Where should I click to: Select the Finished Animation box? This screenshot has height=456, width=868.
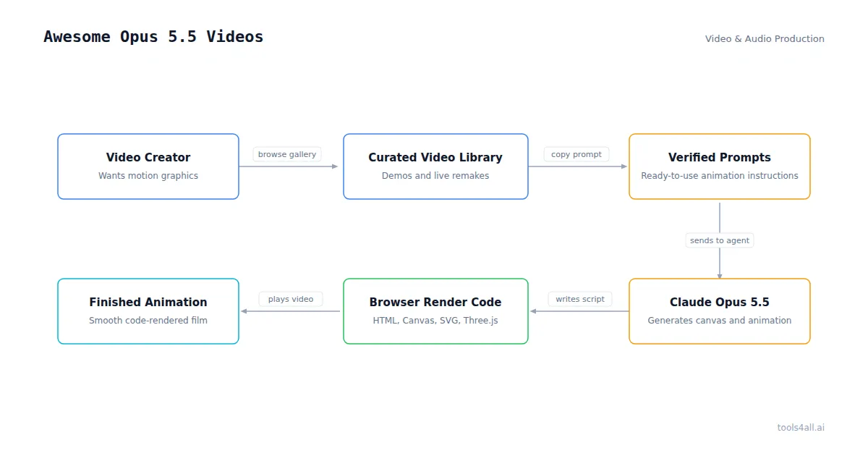point(148,311)
